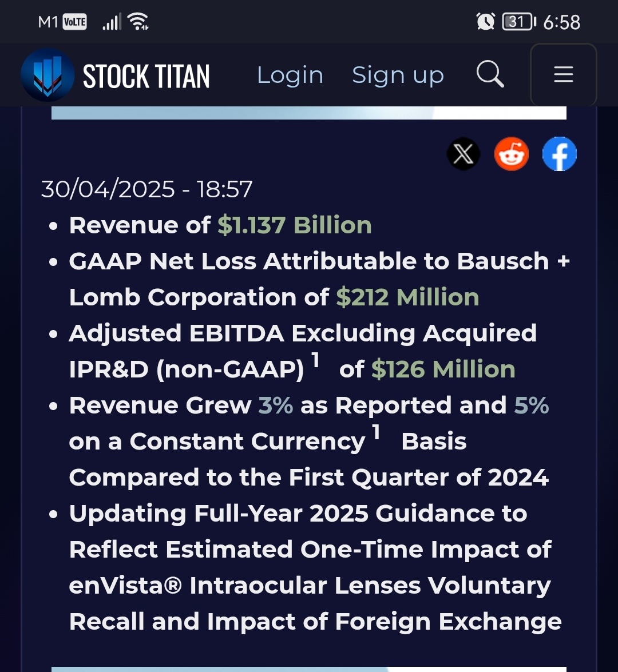Image resolution: width=618 pixels, height=672 pixels.
Task: Share article on Reddit
Action: (511, 154)
